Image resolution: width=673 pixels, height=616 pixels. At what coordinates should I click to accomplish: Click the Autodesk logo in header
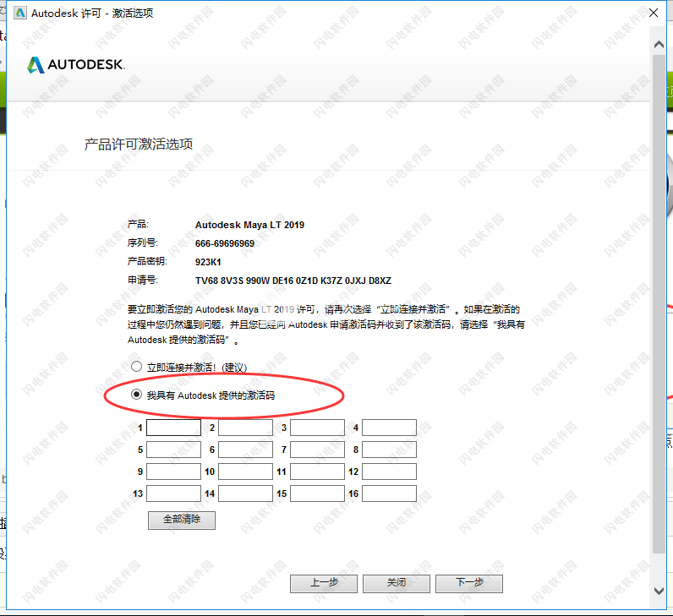pyautogui.click(x=76, y=65)
